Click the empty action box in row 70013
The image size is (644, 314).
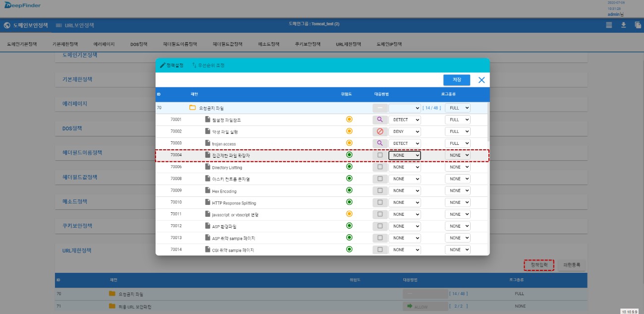tap(380, 238)
